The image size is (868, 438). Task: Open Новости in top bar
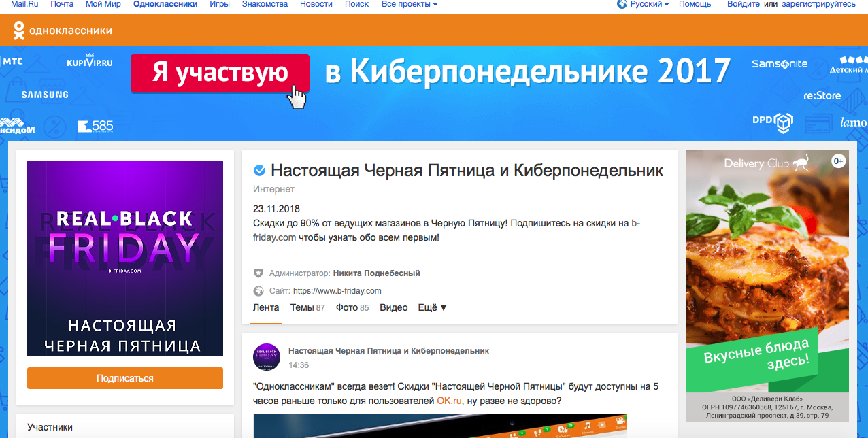click(x=316, y=4)
